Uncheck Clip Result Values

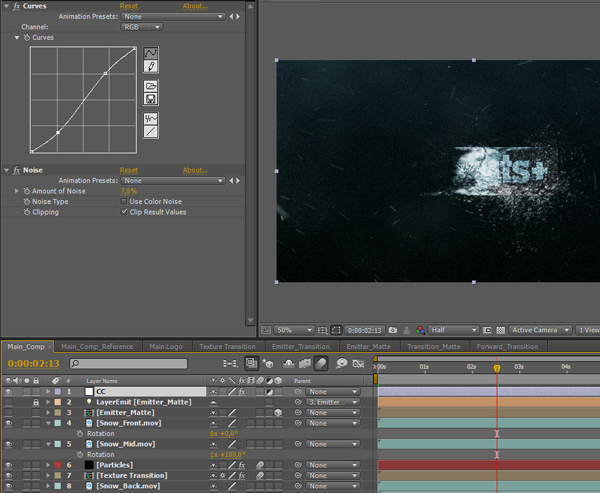tap(124, 212)
